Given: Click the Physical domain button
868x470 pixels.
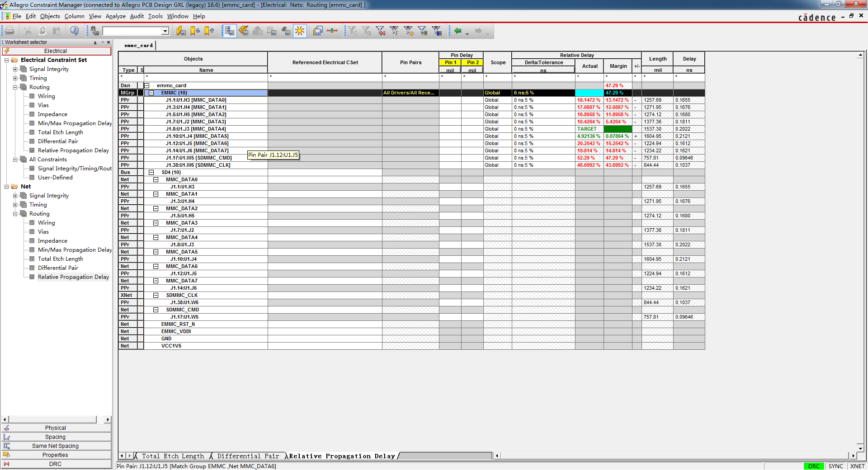Looking at the screenshot, I should point(56,428).
